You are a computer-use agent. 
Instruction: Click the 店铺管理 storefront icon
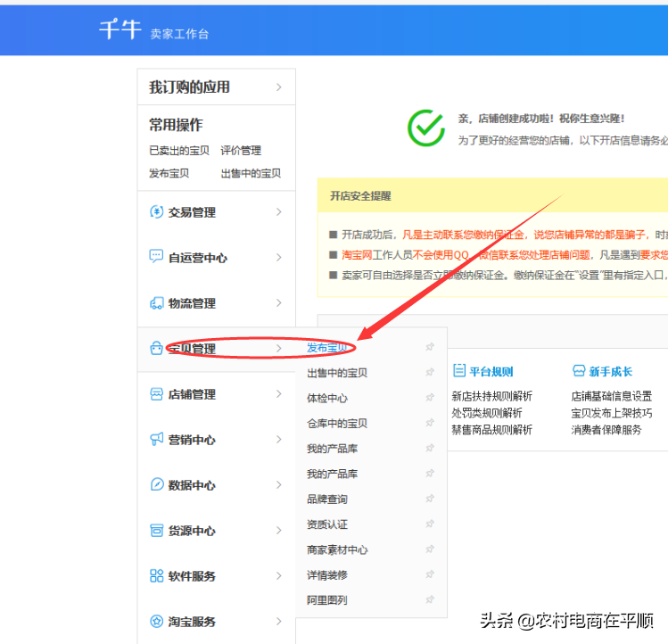pos(156,394)
